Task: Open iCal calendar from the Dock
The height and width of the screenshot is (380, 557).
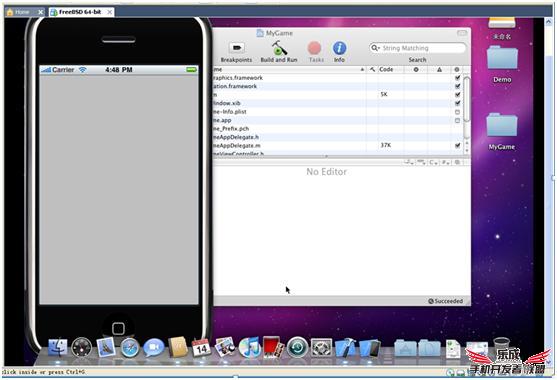Action: pyautogui.click(x=201, y=347)
